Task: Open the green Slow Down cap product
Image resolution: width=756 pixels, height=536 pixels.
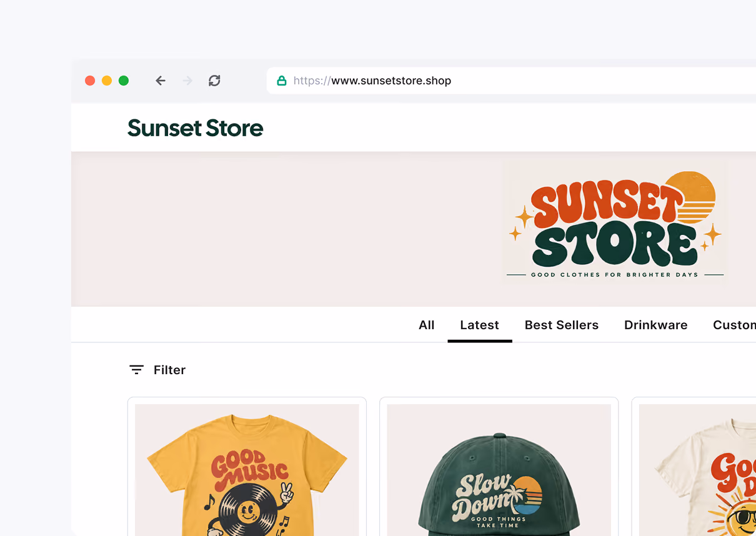Action: point(499,466)
